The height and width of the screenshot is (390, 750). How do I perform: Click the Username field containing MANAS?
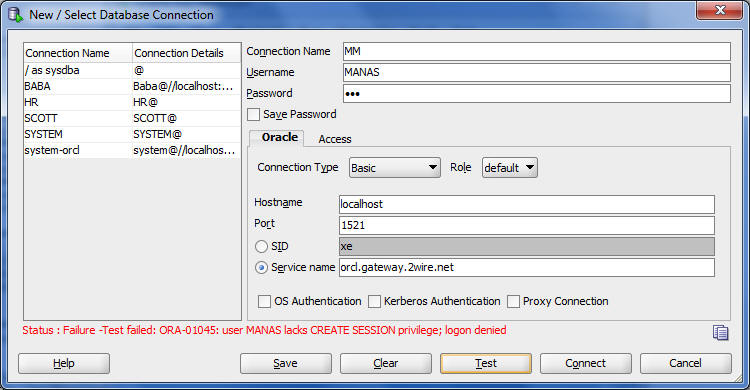(x=537, y=73)
